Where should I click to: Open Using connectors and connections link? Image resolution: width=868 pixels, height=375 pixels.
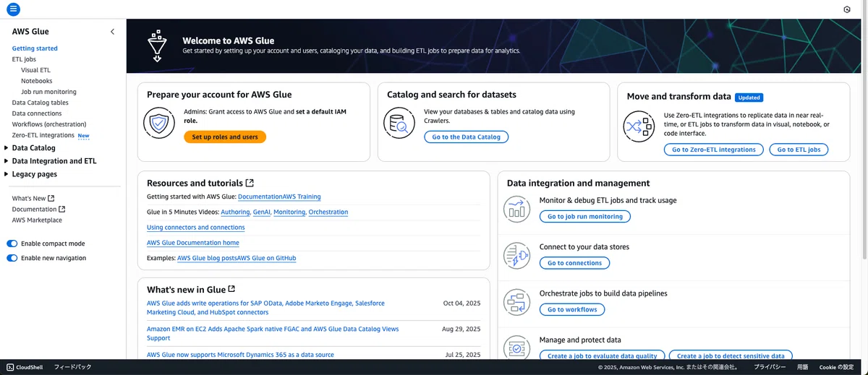(x=196, y=228)
